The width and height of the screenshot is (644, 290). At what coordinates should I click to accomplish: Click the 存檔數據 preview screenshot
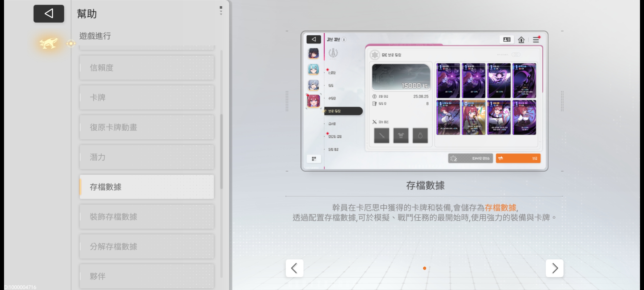click(424, 101)
